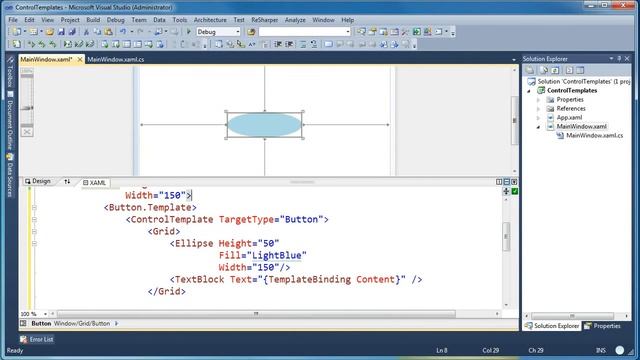Open the ReSharper menu
Image resolution: width=640 pixels, height=360 pixels.
click(264, 20)
